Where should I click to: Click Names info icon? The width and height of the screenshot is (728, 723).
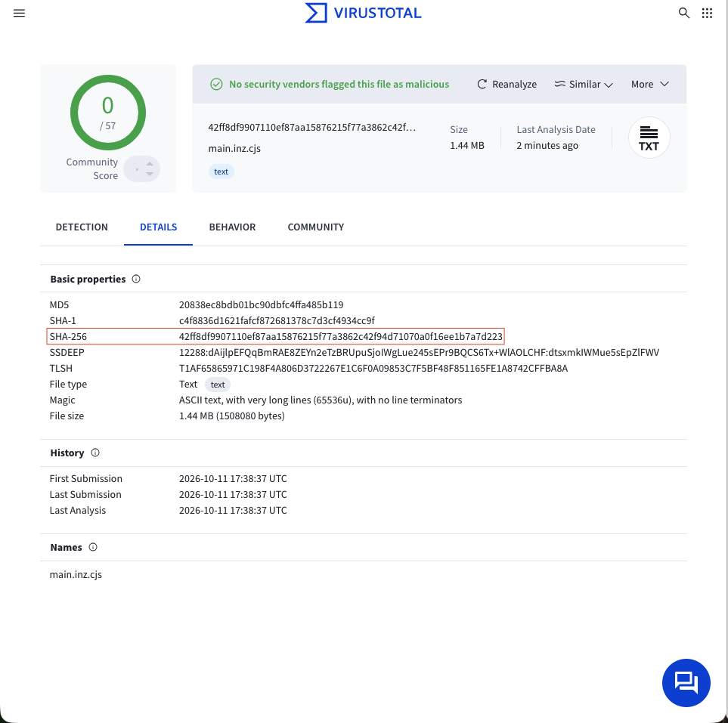tap(93, 547)
